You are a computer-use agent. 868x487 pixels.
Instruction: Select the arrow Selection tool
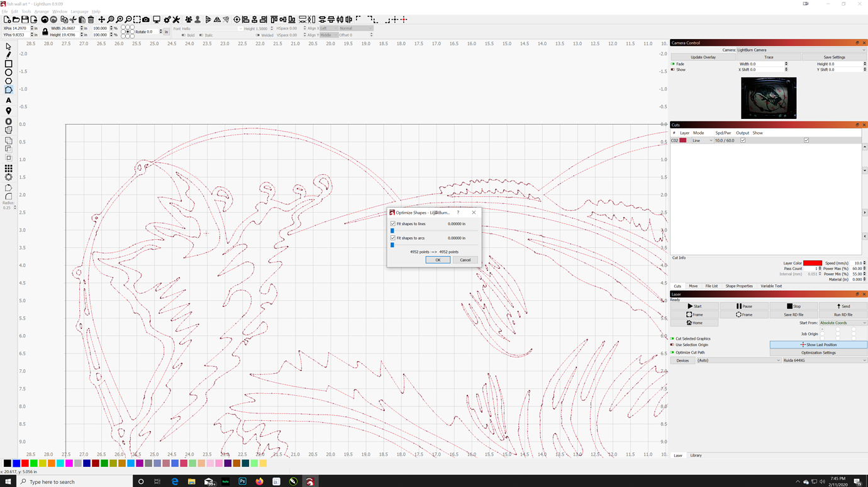(x=8, y=47)
